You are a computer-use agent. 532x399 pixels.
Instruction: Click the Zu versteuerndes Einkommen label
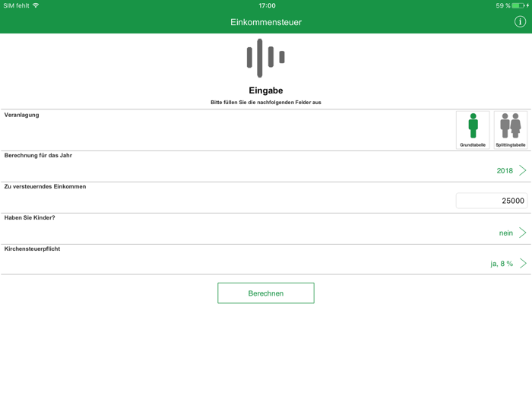(x=45, y=187)
